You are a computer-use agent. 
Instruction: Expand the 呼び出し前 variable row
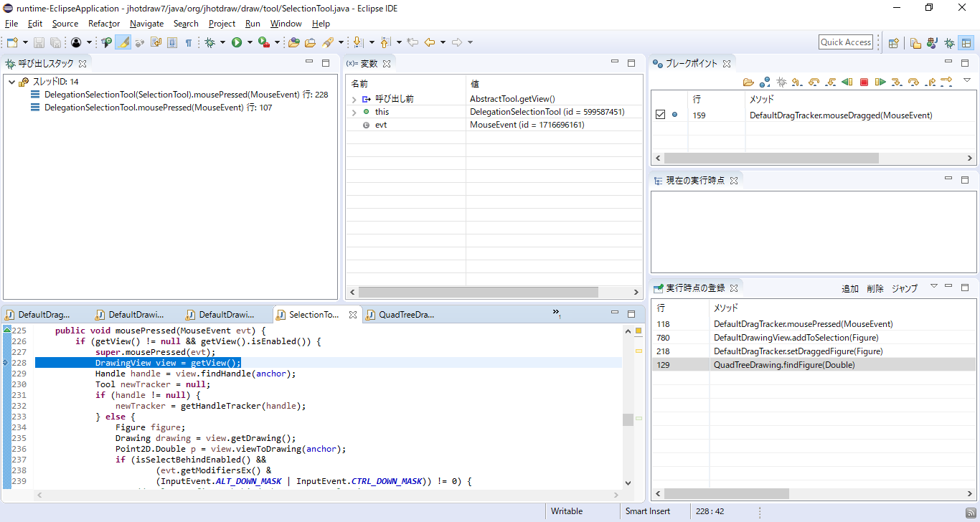[354, 99]
